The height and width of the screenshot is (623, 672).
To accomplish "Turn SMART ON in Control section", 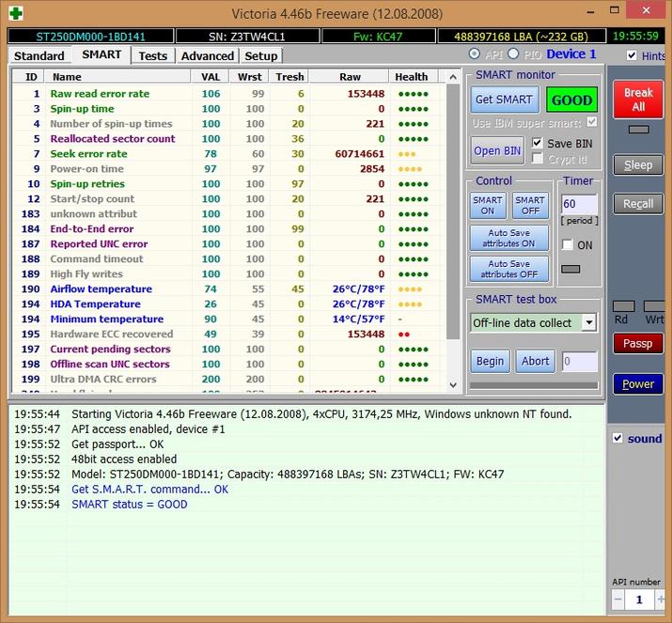I will pyautogui.click(x=488, y=205).
